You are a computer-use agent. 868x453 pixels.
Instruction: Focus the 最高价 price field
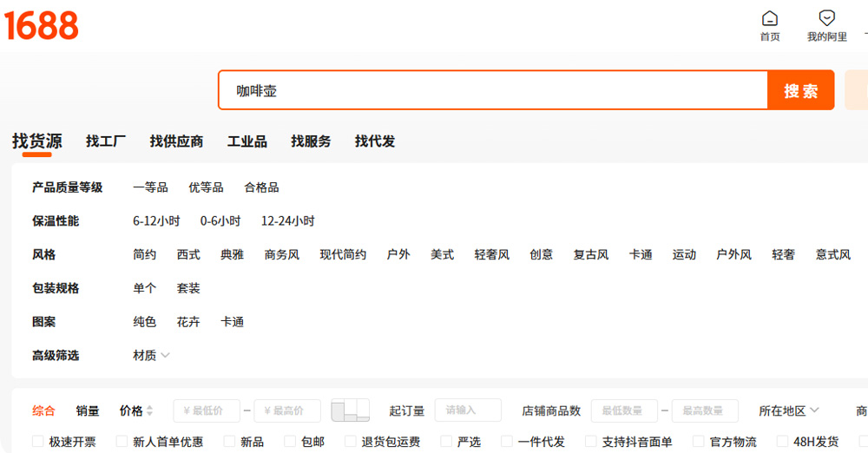tap(287, 410)
